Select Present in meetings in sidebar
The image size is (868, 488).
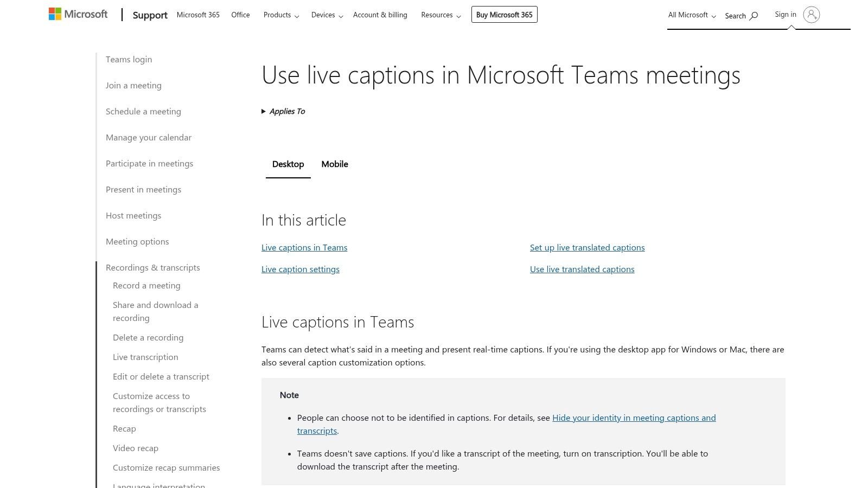pyautogui.click(x=143, y=190)
